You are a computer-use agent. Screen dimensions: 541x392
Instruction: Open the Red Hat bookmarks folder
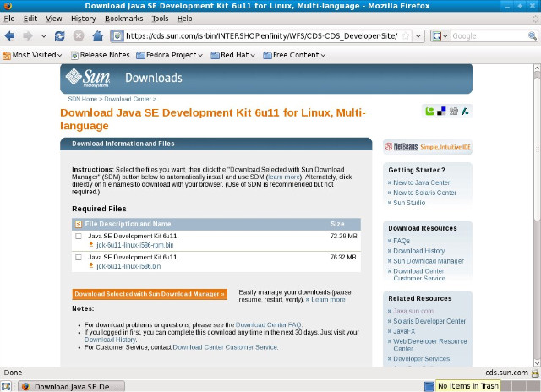[x=233, y=55]
